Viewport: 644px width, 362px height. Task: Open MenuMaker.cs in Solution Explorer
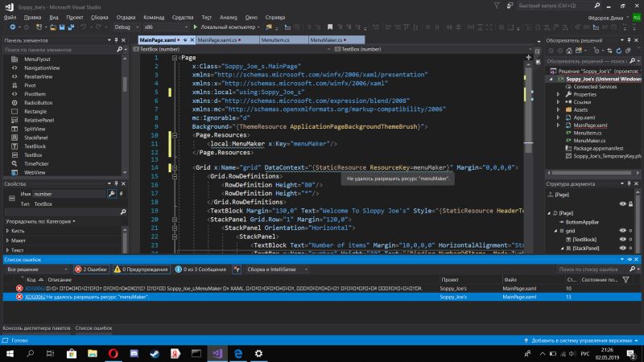pos(588,141)
